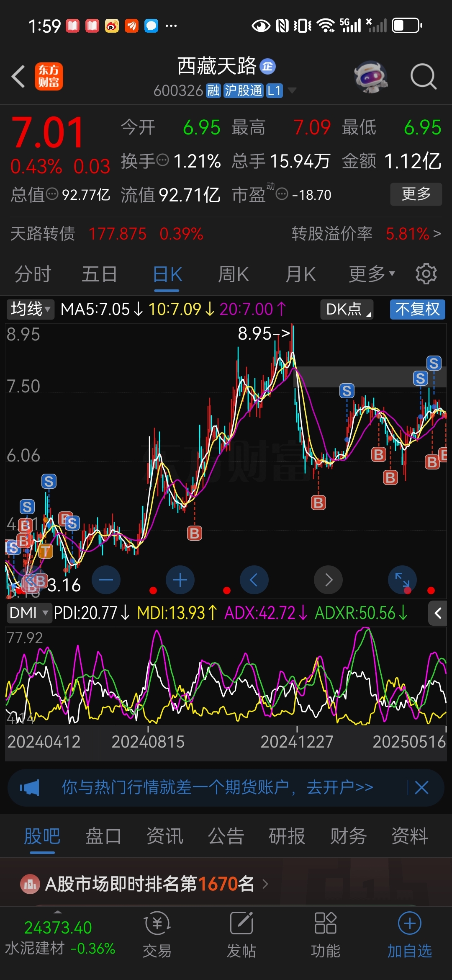Tap the 融 margin trading badge
This screenshot has width=452, height=980.
pyautogui.click(x=213, y=90)
